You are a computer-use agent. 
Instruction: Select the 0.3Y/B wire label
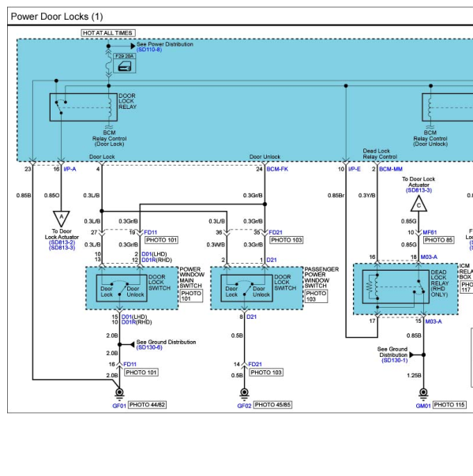pyautogui.click(x=366, y=196)
